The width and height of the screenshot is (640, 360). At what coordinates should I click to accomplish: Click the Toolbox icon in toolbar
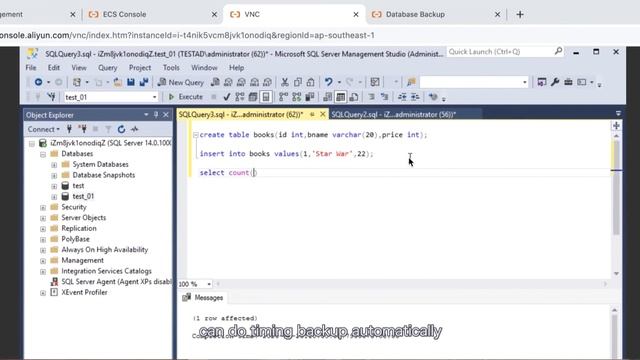(568, 82)
